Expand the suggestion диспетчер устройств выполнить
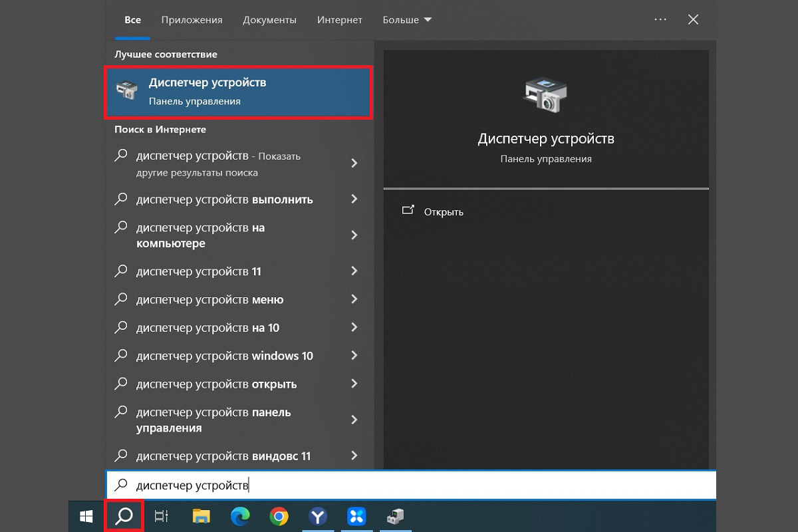798x532 pixels. tap(354, 199)
